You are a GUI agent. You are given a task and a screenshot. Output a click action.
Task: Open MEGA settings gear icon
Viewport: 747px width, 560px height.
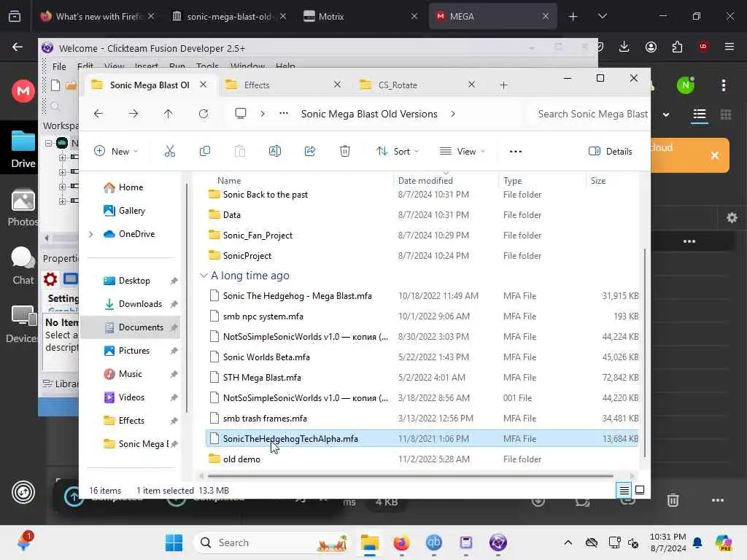click(x=732, y=218)
